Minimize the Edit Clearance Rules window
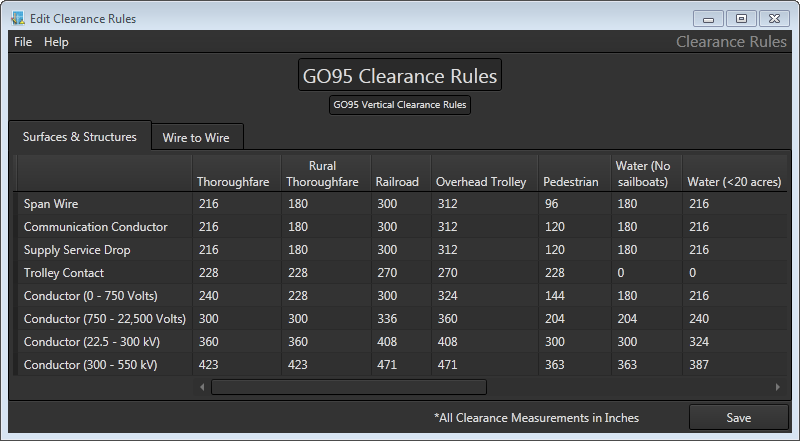The width and height of the screenshot is (800, 441). [x=708, y=18]
